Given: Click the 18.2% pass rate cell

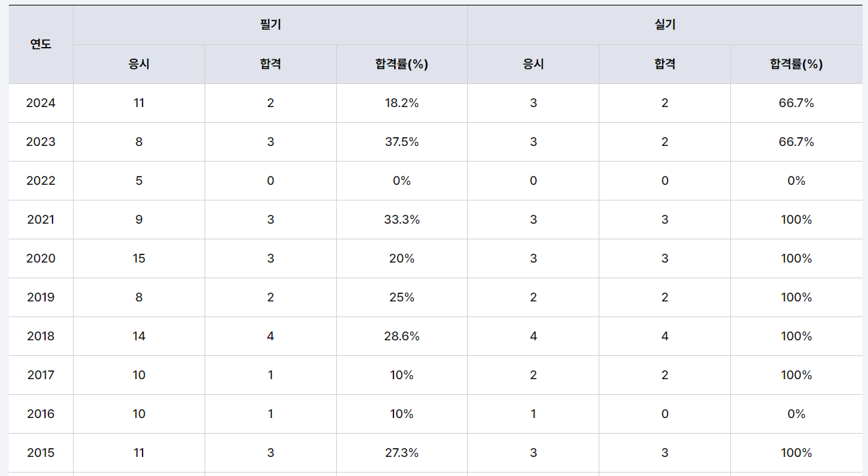Looking at the screenshot, I should [402, 103].
